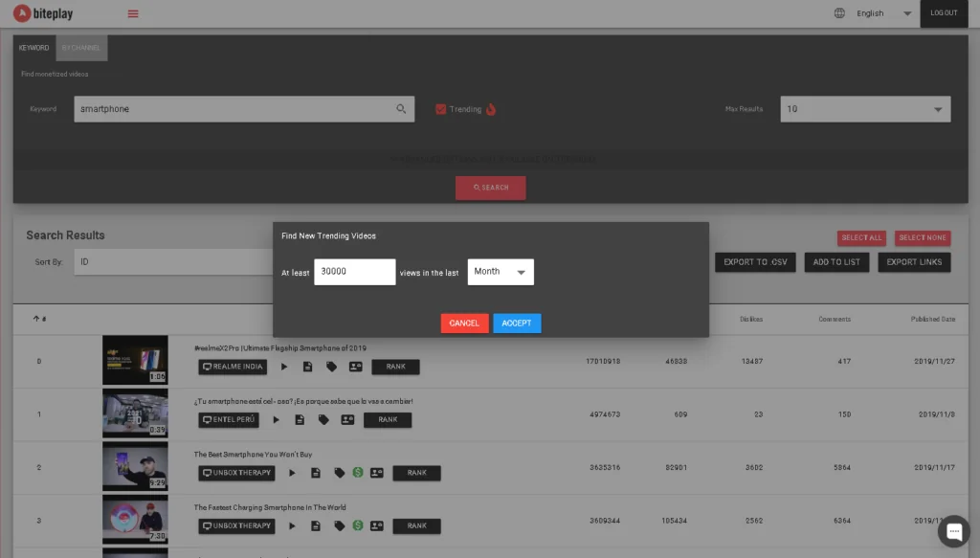Play the RealmeX2 Pro video

click(284, 367)
